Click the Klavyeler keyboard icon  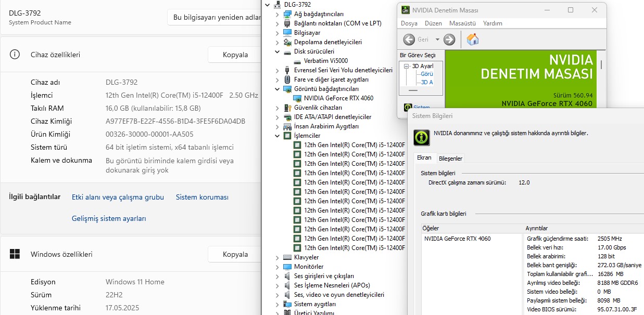pos(287,257)
